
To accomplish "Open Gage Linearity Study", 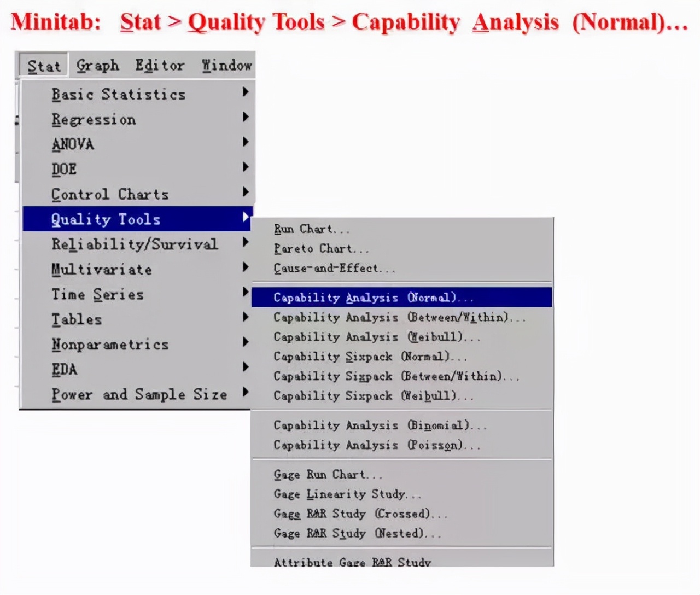I will click(x=402, y=494).
